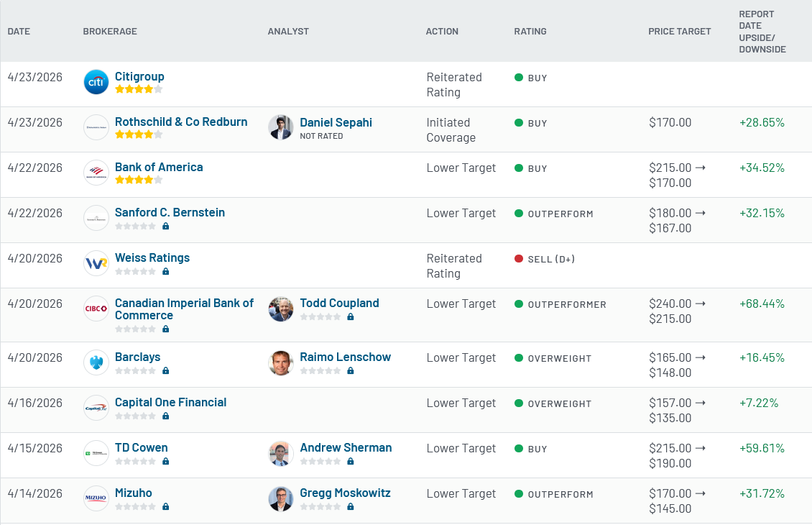Open the Sanford C. Bernstein link
This screenshot has height=525, width=812.
170,212
